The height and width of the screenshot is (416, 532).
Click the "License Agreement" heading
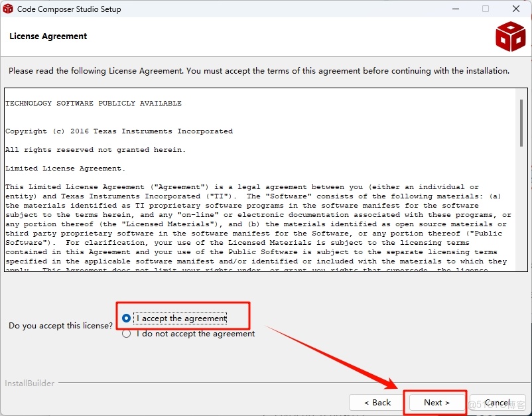[48, 36]
